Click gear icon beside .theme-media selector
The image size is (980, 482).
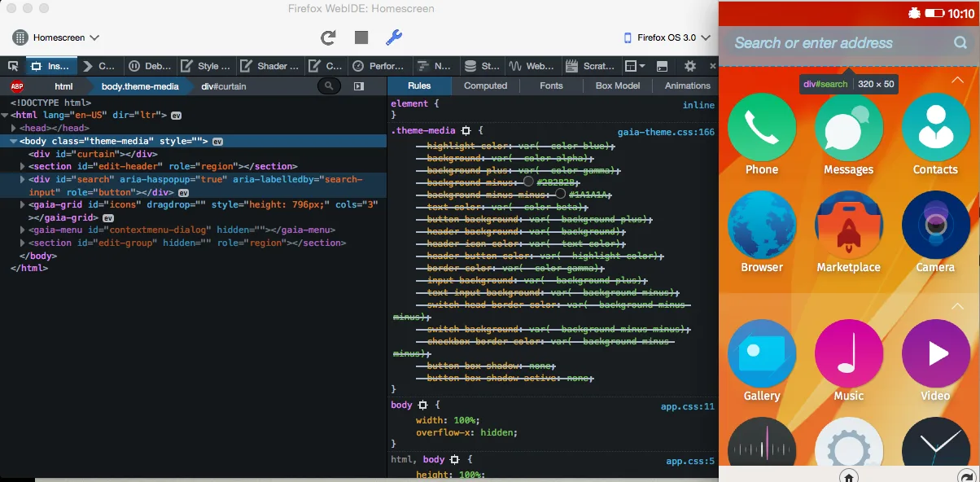[466, 130]
